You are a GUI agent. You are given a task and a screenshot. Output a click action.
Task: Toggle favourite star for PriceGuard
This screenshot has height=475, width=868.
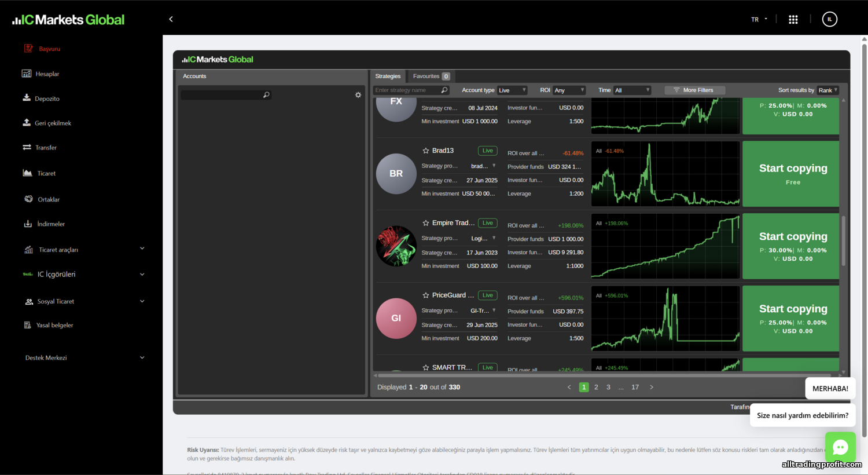(426, 295)
